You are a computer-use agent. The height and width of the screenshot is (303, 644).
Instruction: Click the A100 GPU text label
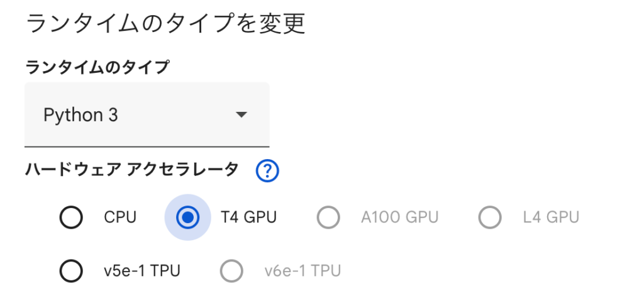[x=399, y=218]
